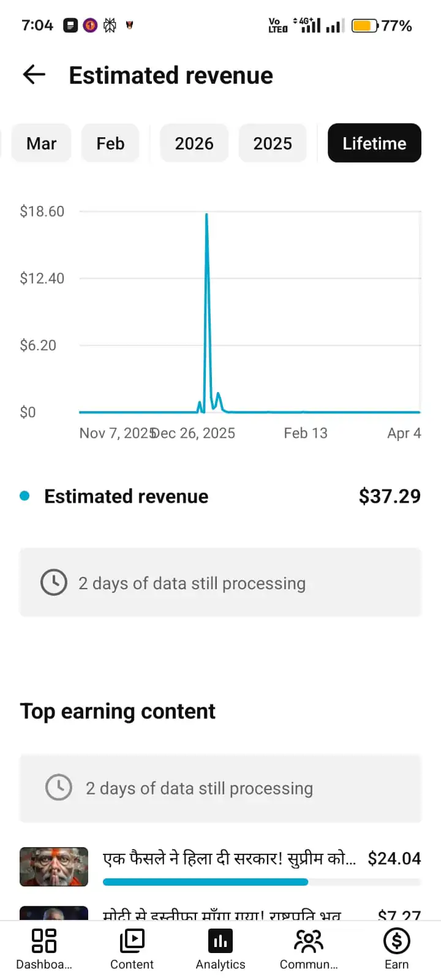Tap the blue Estimated revenue legend dot
441x980 pixels.
click(x=24, y=496)
